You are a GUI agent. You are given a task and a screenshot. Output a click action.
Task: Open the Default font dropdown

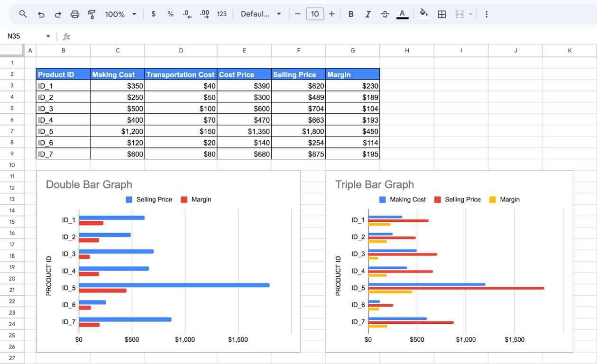(x=261, y=14)
